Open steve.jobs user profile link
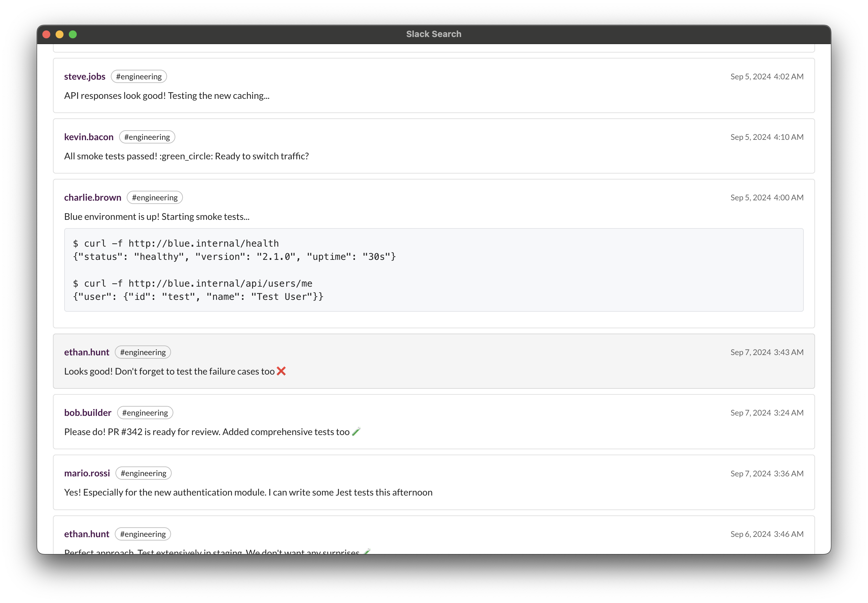Screen dimensions: 868x603 click(85, 76)
